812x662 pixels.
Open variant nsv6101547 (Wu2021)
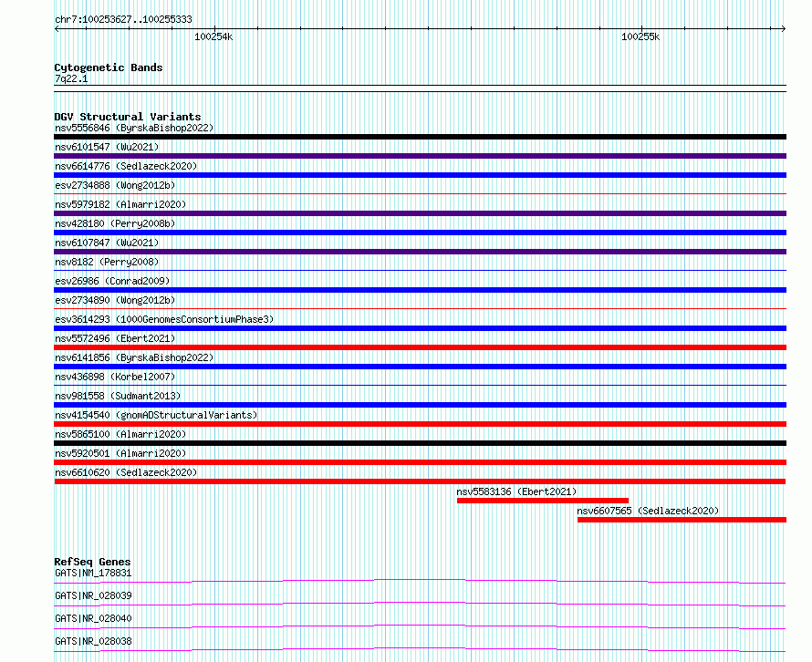click(x=107, y=147)
